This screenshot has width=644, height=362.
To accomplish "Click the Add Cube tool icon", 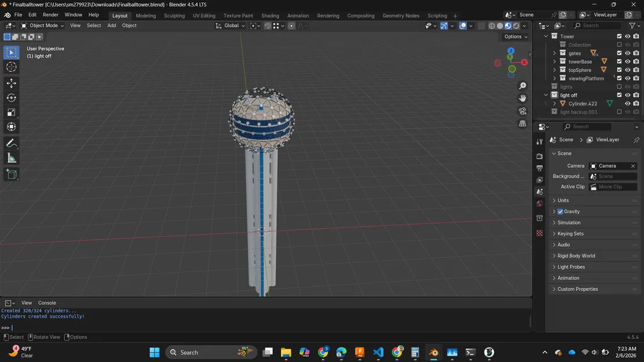I will click(x=11, y=174).
